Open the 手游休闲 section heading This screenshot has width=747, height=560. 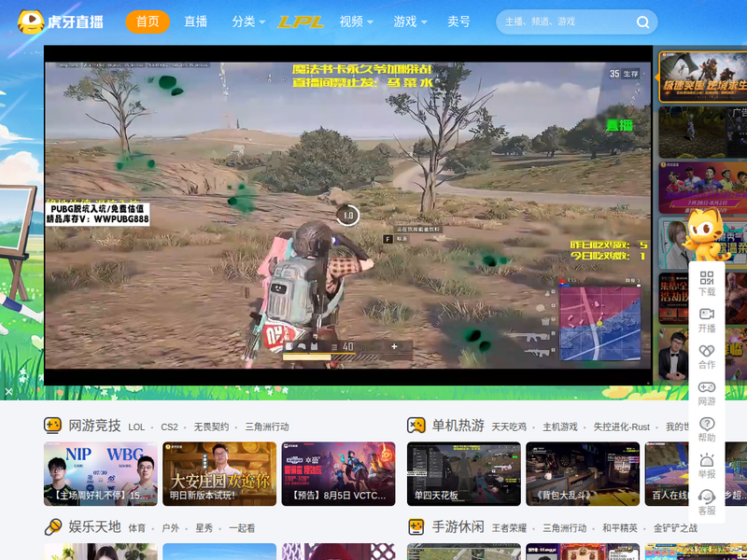tap(458, 526)
